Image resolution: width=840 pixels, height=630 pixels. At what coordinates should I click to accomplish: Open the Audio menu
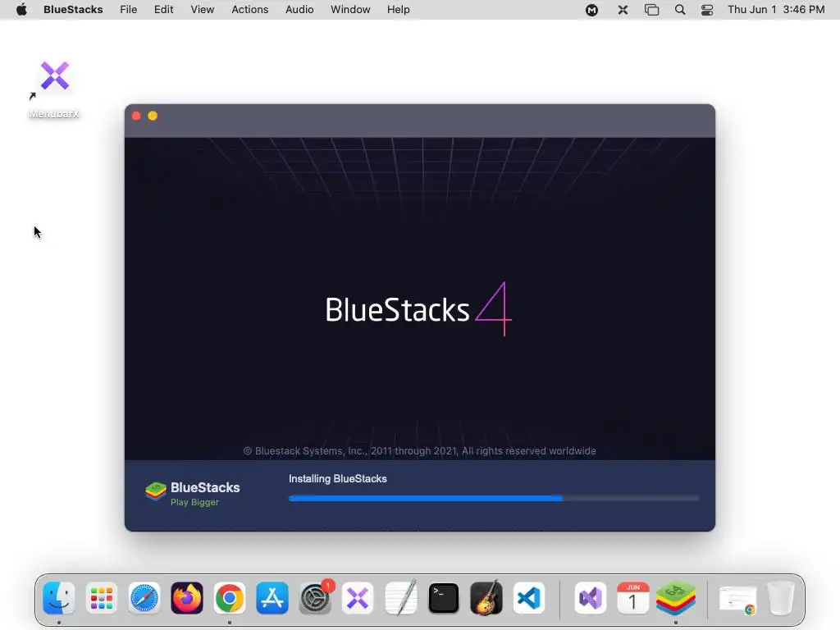(299, 10)
